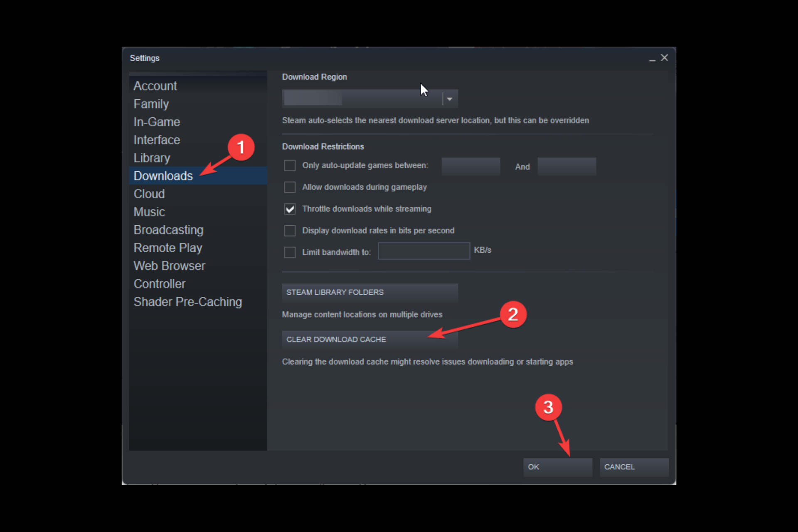Expand the Download Region dropdown arrow
The width and height of the screenshot is (798, 532).
click(x=450, y=99)
